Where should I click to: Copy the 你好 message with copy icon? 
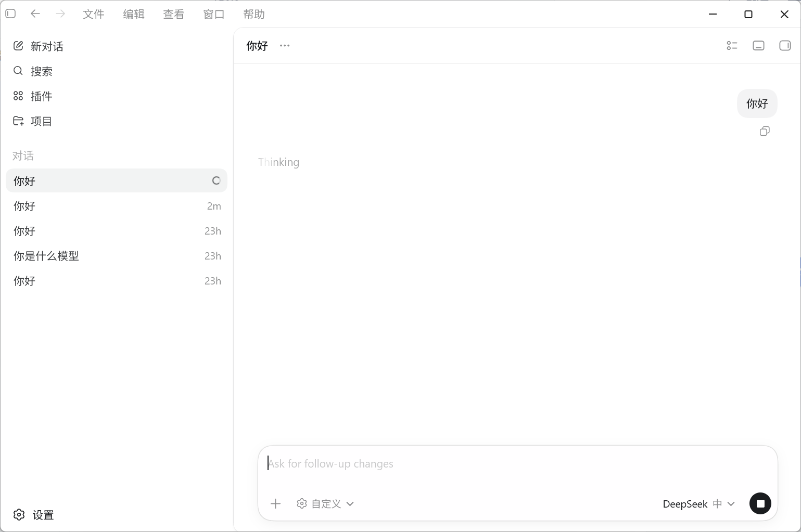click(x=765, y=131)
